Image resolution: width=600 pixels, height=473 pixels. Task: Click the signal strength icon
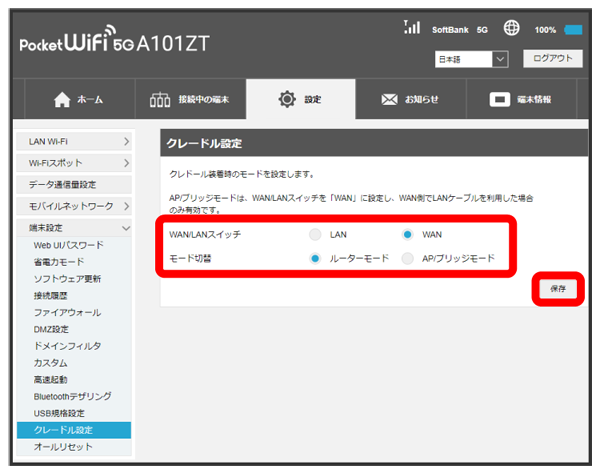pyautogui.click(x=410, y=28)
